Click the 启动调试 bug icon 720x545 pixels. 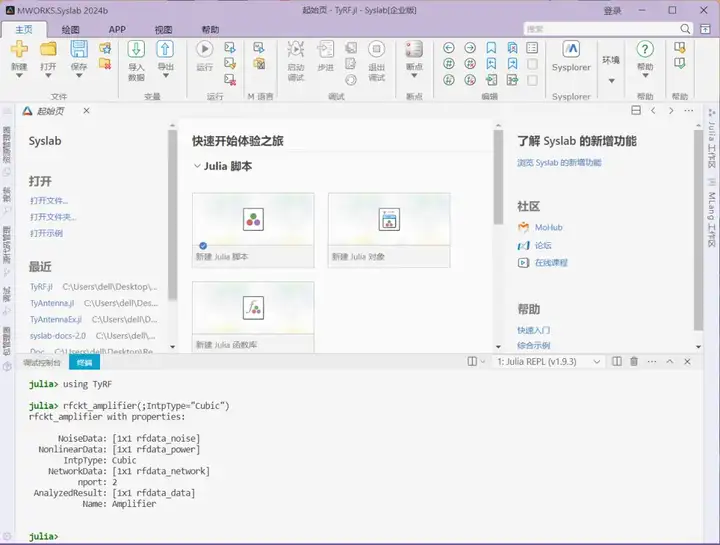point(296,49)
